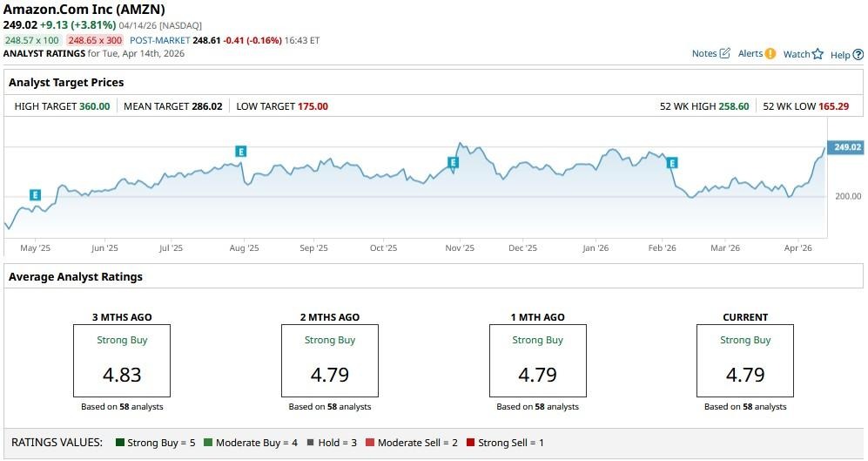The width and height of the screenshot is (868, 461).
Task: Click the dark red Strong Sell legend swatch
Action: [x=470, y=442]
